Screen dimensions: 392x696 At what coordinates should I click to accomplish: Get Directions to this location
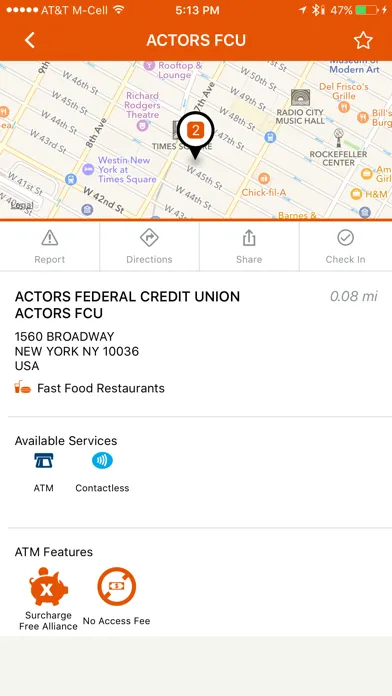tap(149, 247)
